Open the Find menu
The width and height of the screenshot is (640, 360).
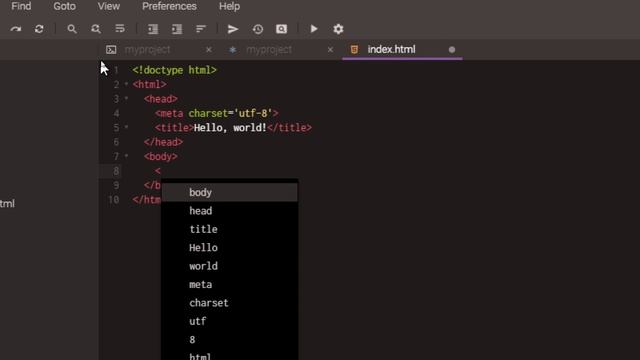pyautogui.click(x=21, y=7)
